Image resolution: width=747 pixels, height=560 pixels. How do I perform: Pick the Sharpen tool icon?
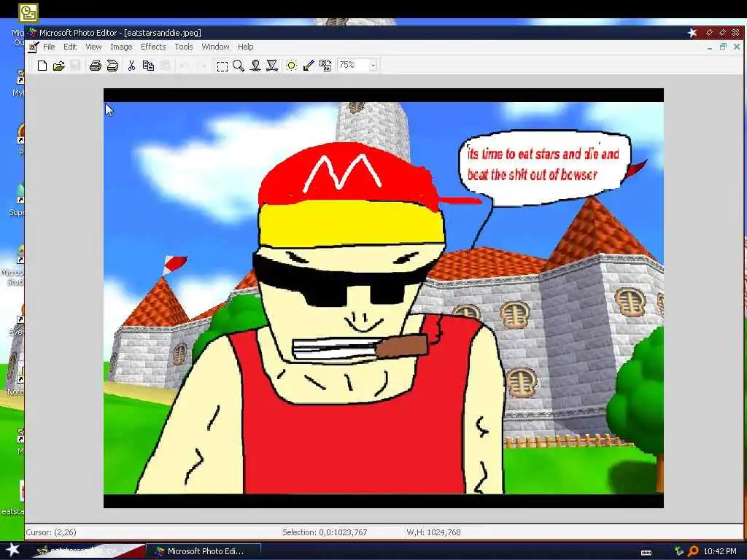[x=272, y=66]
